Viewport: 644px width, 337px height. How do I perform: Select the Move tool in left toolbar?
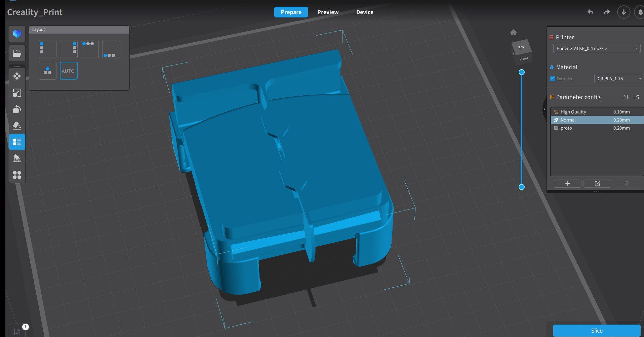(17, 76)
